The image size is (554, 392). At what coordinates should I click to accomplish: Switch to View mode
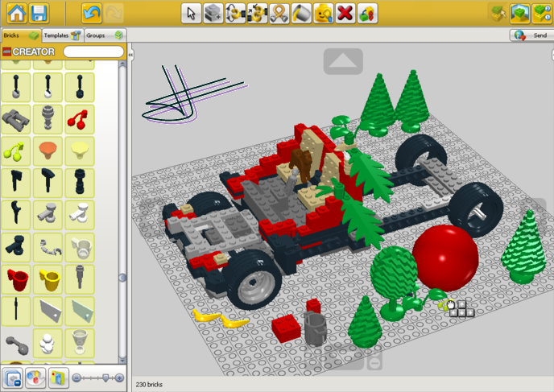pyautogui.click(x=519, y=14)
